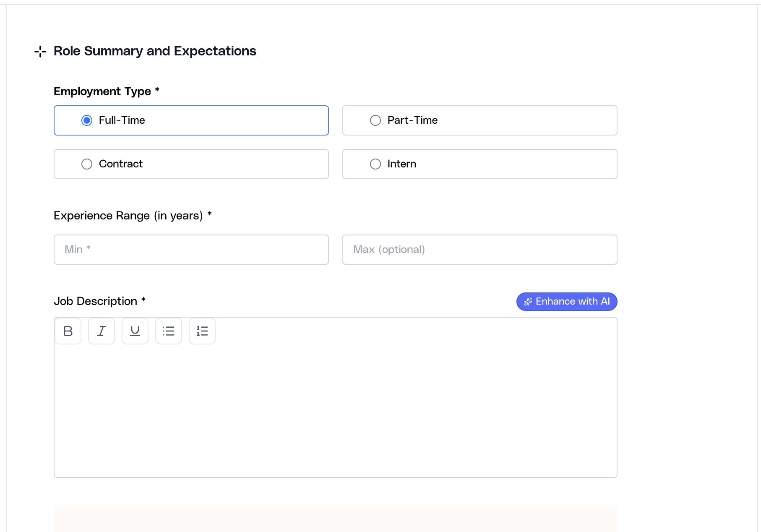Click the icon beside Role Summary heading
This screenshot has height=532, width=761.
pos(40,51)
